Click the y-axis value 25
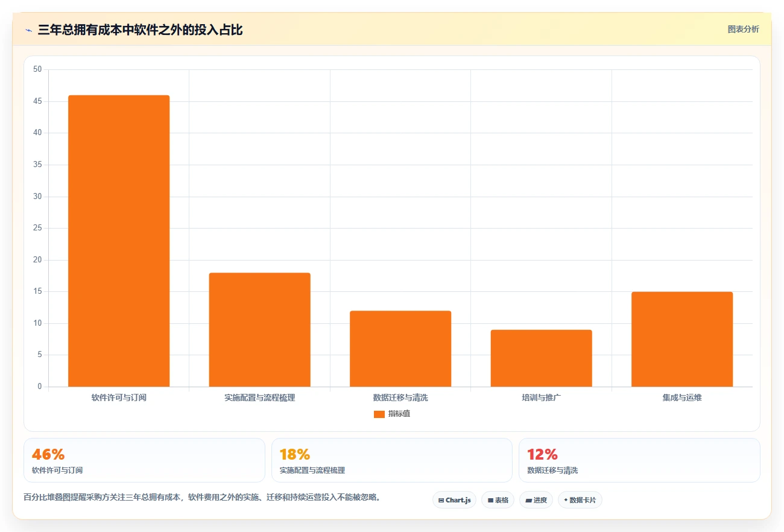784x532 pixels. (x=37, y=228)
